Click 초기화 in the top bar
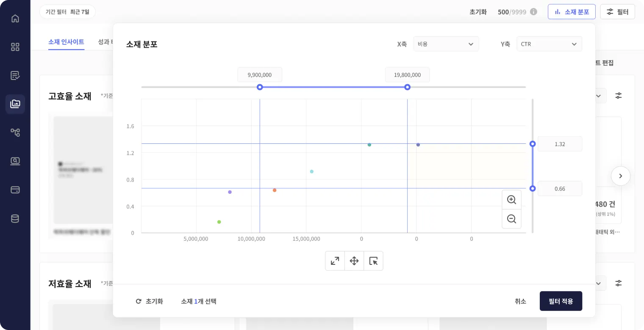Viewport: 644px width, 330px height. [x=478, y=12]
